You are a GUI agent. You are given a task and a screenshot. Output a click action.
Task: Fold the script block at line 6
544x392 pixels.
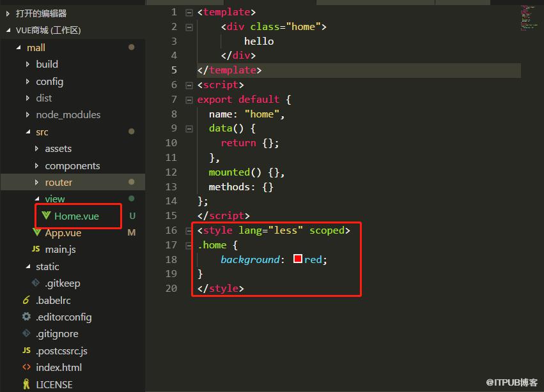(189, 86)
